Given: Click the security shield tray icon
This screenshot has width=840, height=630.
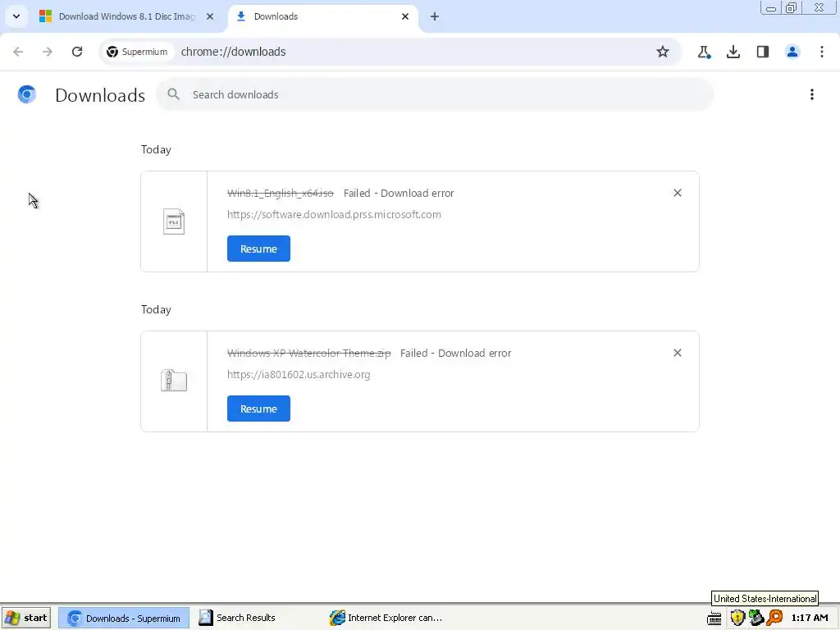Looking at the screenshot, I should tap(737, 618).
